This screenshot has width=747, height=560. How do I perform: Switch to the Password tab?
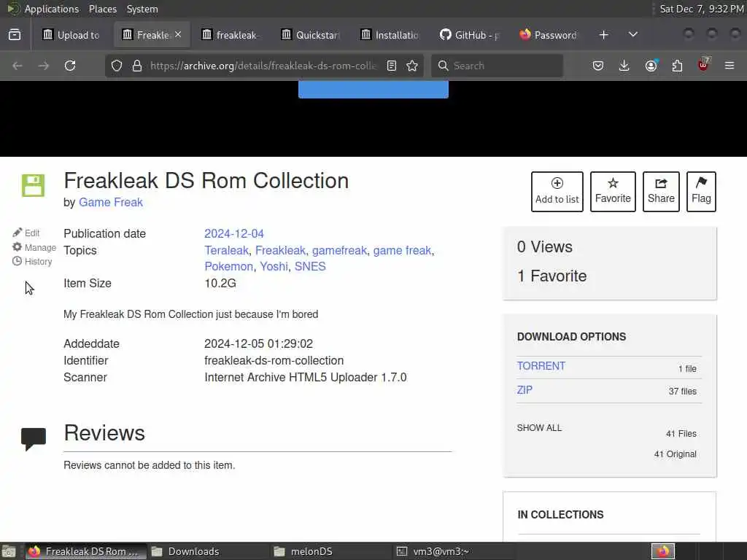549,35
